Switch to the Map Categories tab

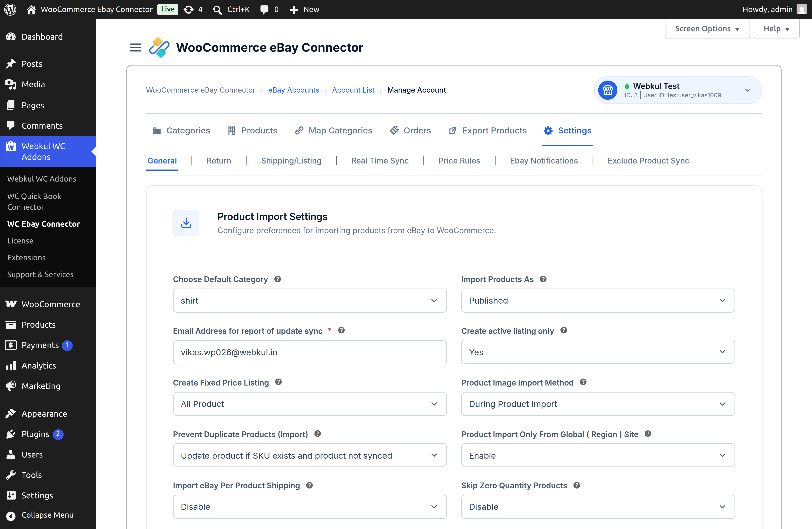(333, 130)
